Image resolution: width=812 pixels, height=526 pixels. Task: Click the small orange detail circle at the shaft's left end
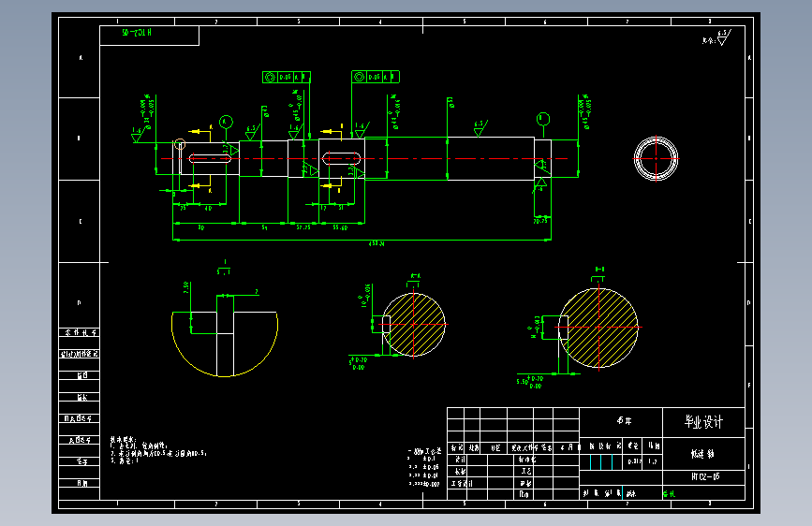180,144
